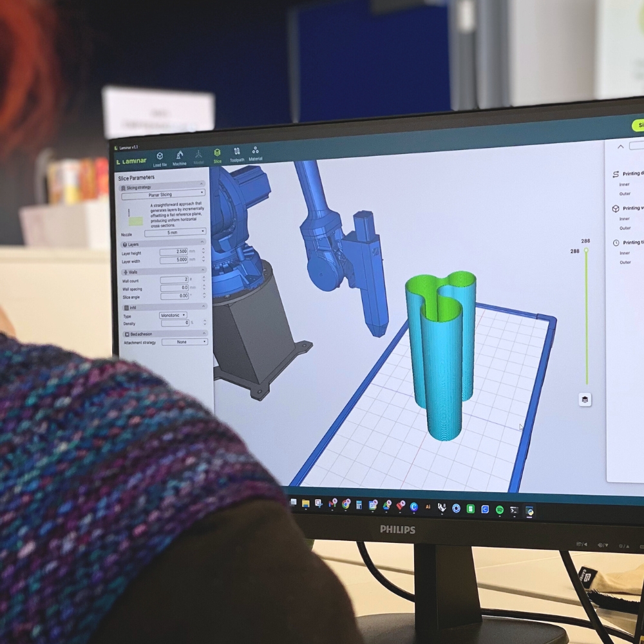Click the Python app taskbar icon

pyautogui.click(x=529, y=511)
